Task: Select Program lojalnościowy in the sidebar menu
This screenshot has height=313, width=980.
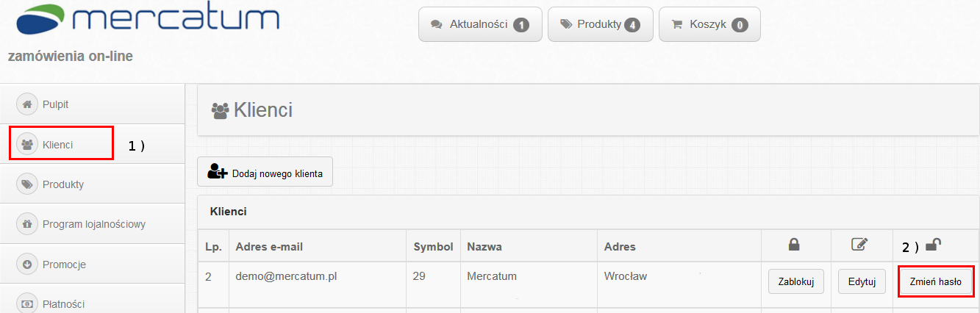Action: click(x=94, y=224)
